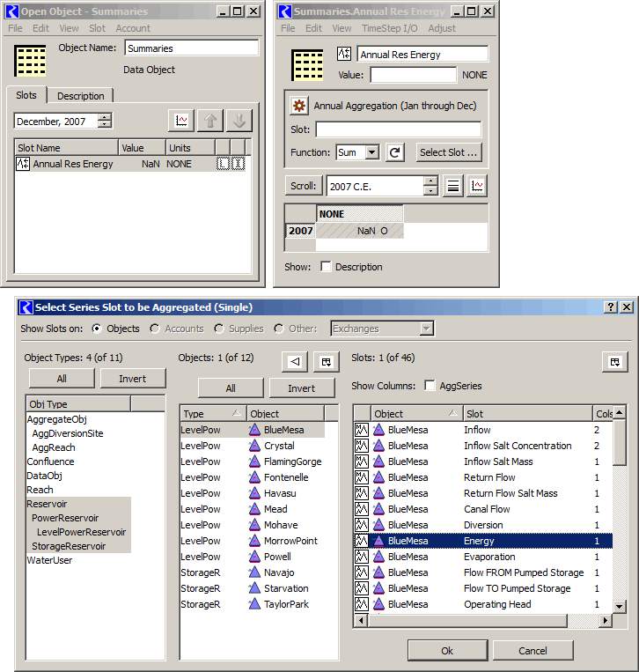Select the Other radio button
639x672 pixels.
[x=279, y=329]
